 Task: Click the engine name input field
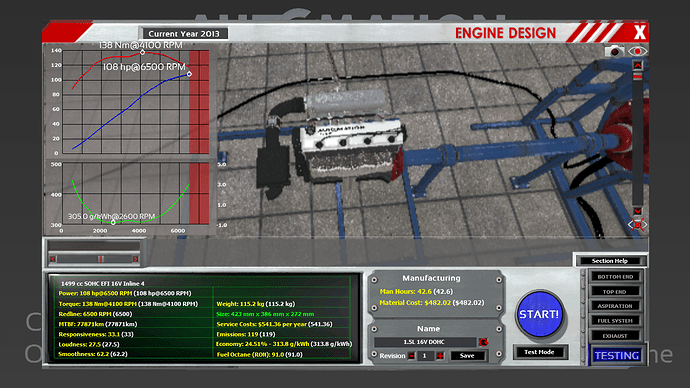pyautogui.click(x=425, y=342)
